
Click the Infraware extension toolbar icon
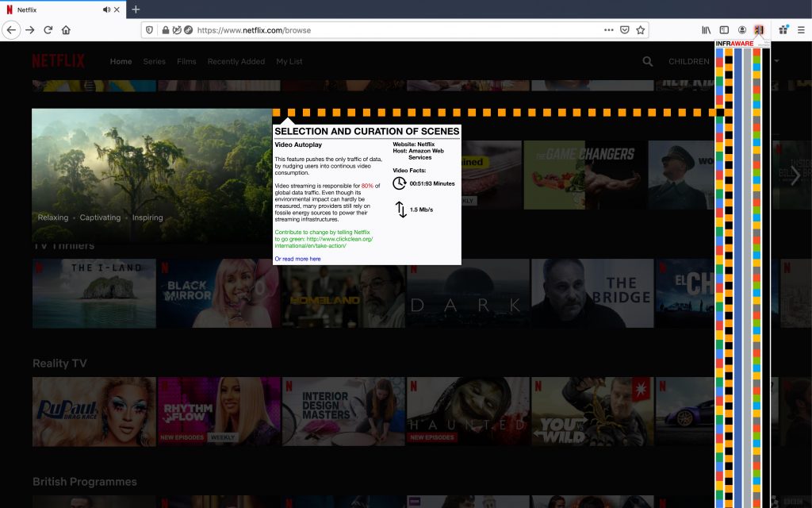pyautogui.click(x=759, y=30)
